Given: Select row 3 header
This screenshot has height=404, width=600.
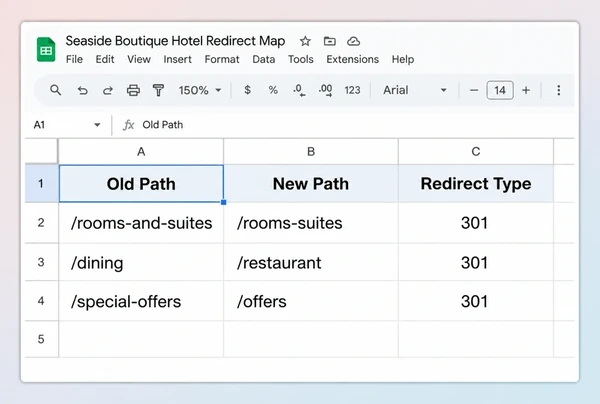Looking at the screenshot, I should [41, 262].
